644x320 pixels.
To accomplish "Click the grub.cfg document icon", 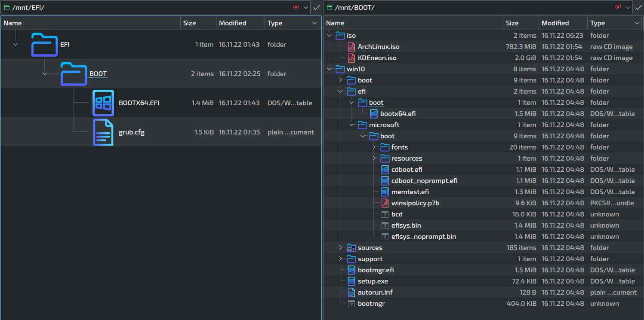I will click(x=103, y=132).
